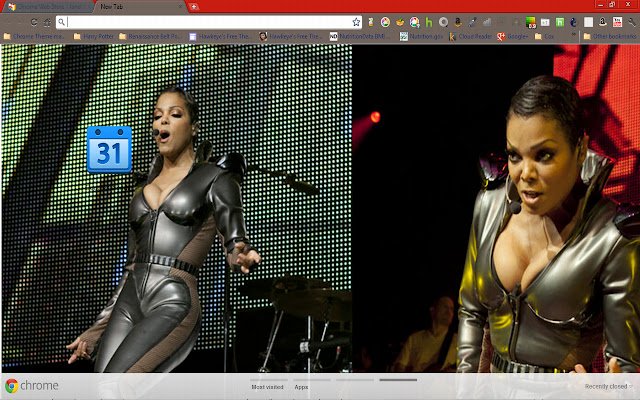
Task: Open the folder before Other bookmarks
Action: 544,36
